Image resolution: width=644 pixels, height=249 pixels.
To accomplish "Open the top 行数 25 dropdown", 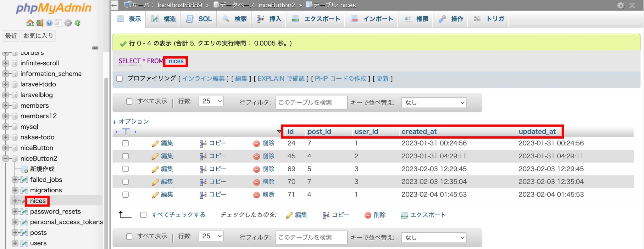I will coord(211,101).
